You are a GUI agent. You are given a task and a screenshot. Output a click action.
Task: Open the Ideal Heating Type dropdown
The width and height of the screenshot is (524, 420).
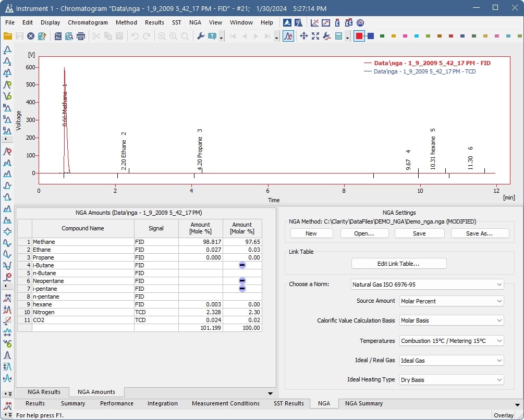coord(452,380)
